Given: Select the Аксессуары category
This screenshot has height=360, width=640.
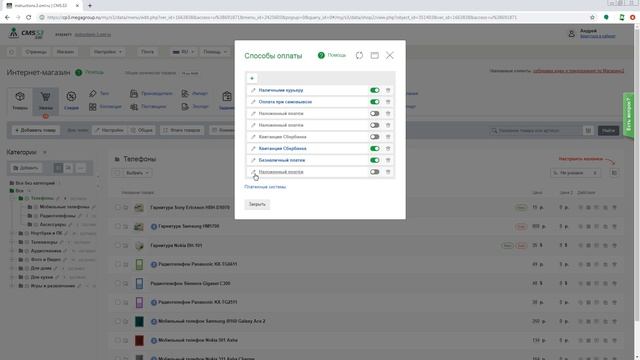Looking at the screenshot, I should (x=53, y=224).
